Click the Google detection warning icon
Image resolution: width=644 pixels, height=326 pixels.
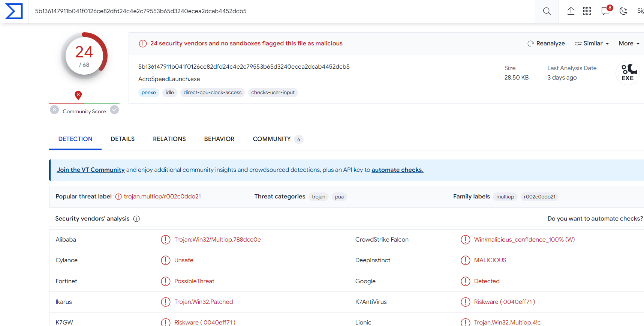pos(466,281)
